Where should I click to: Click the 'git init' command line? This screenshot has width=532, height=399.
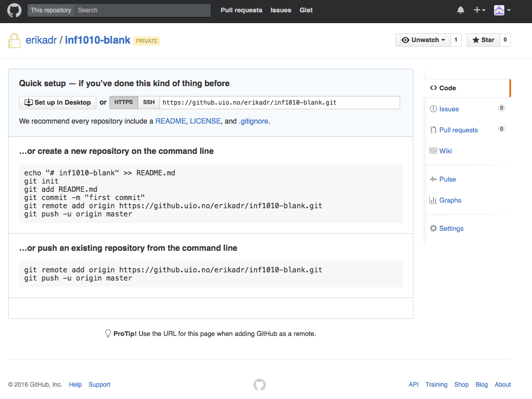41,181
